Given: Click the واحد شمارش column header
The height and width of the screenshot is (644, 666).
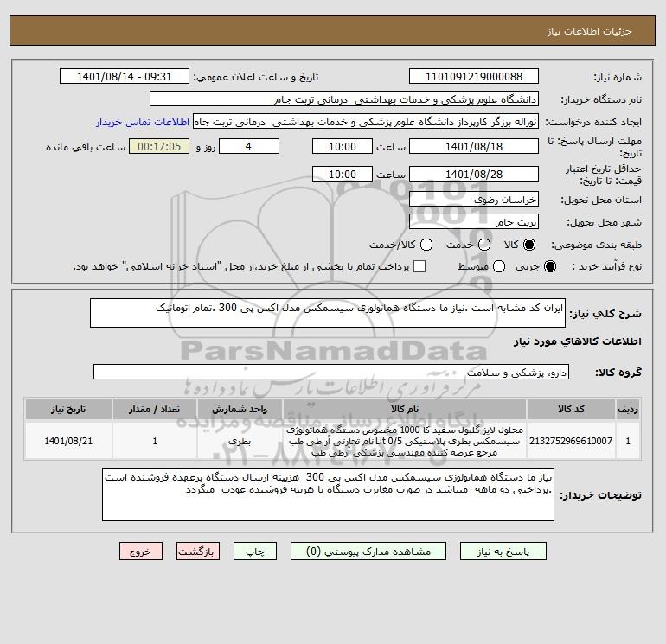Looking at the screenshot, I should pyautogui.click(x=240, y=409).
